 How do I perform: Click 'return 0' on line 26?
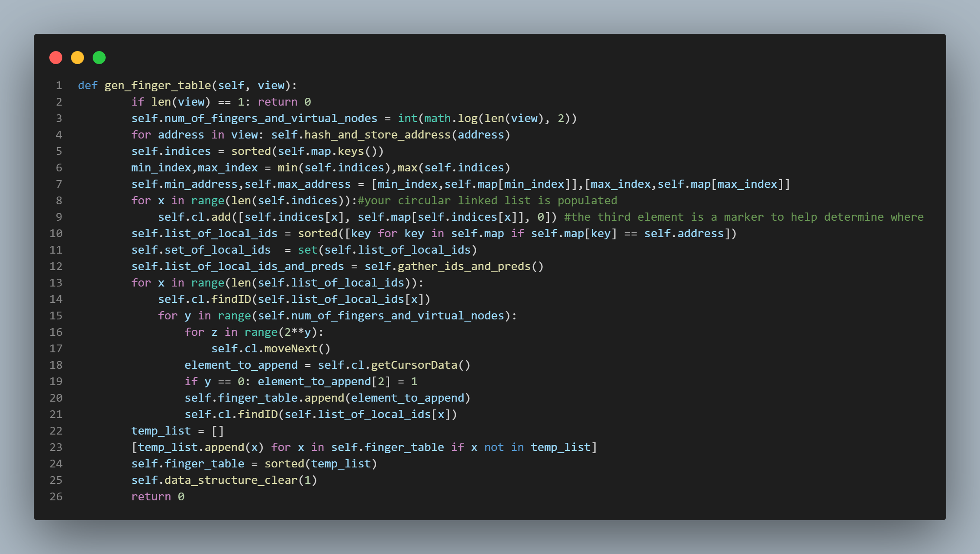158,496
